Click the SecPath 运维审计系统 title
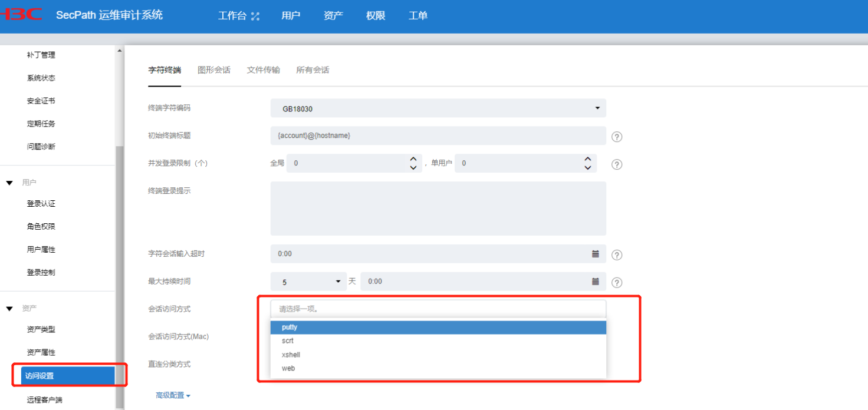The width and height of the screenshot is (868, 410). pyautogui.click(x=109, y=15)
